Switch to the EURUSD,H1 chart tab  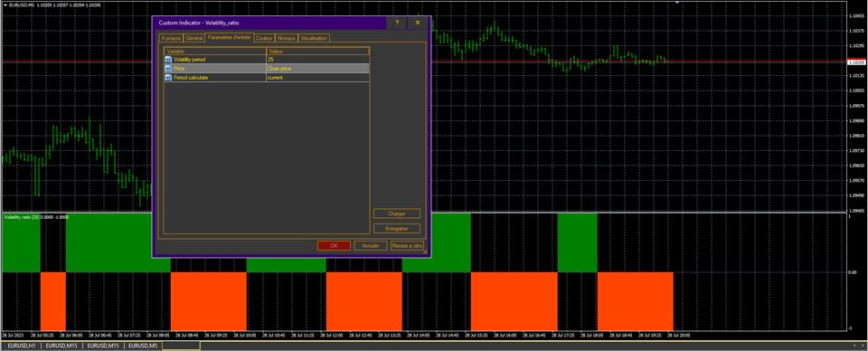click(x=21, y=346)
